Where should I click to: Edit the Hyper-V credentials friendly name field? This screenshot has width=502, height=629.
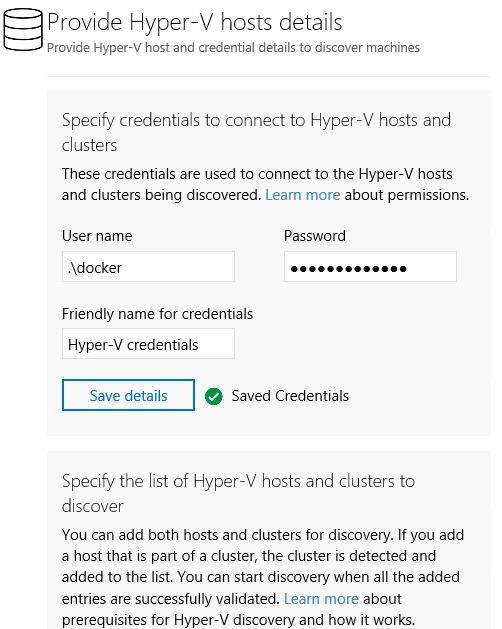148,344
